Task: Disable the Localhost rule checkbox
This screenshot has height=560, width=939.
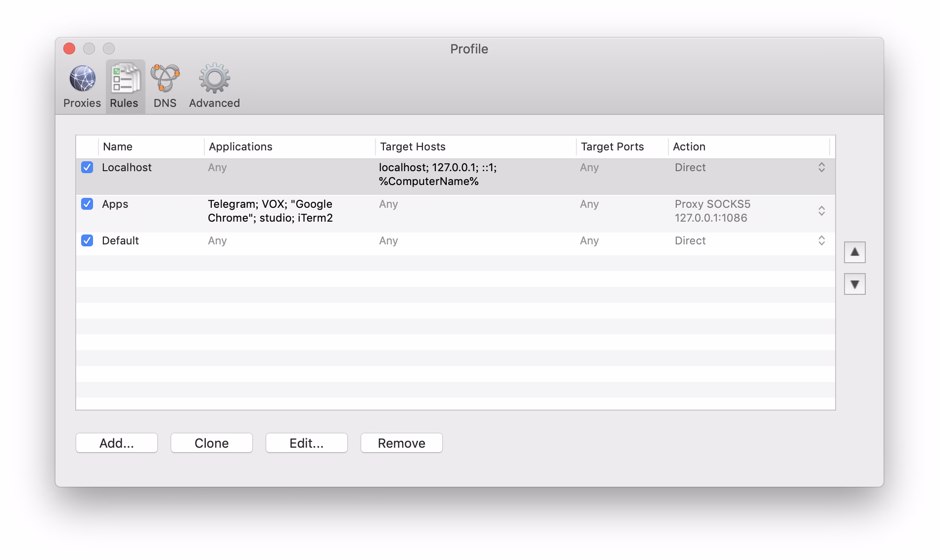Action: point(87,168)
